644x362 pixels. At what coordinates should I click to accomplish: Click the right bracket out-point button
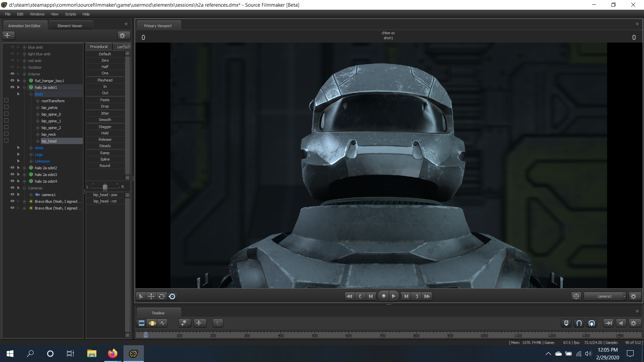tap(417, 296)
